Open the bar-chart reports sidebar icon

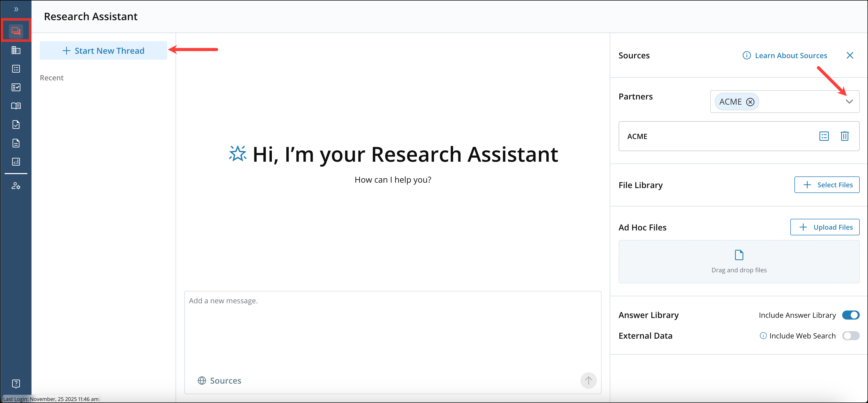tap(16, 161)
